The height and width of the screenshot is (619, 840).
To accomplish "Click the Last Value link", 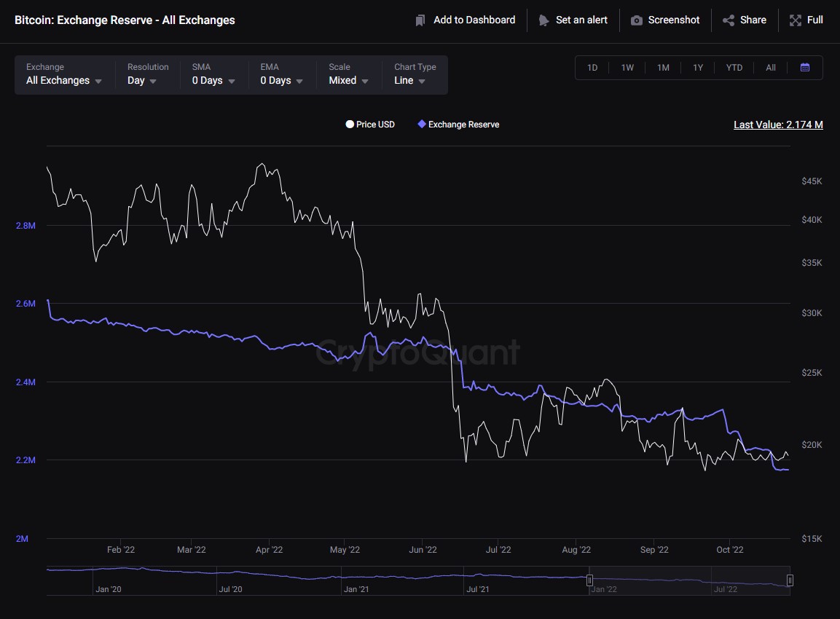I will tap(777, 125).
